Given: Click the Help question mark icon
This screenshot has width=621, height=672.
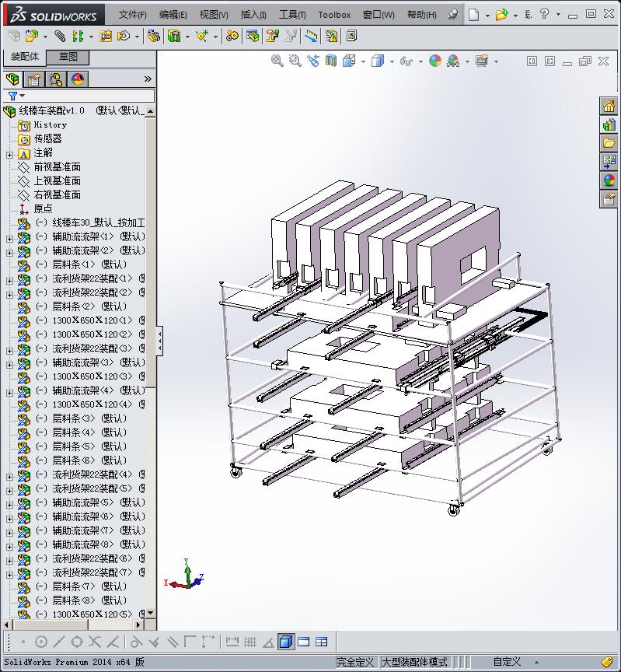Looking at the screenshot, I should 544,15.
